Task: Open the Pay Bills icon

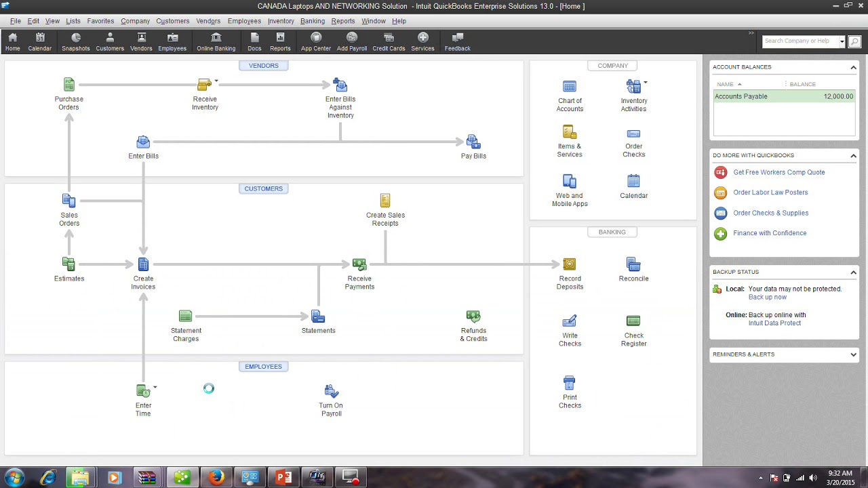Action: (473, 142)
